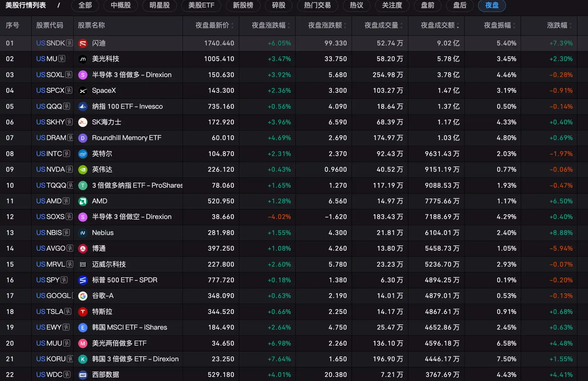Select the Roundhill Memory ETF name
Image resolution: width=588 pixels, height=381 pixels.
[126, 138]
